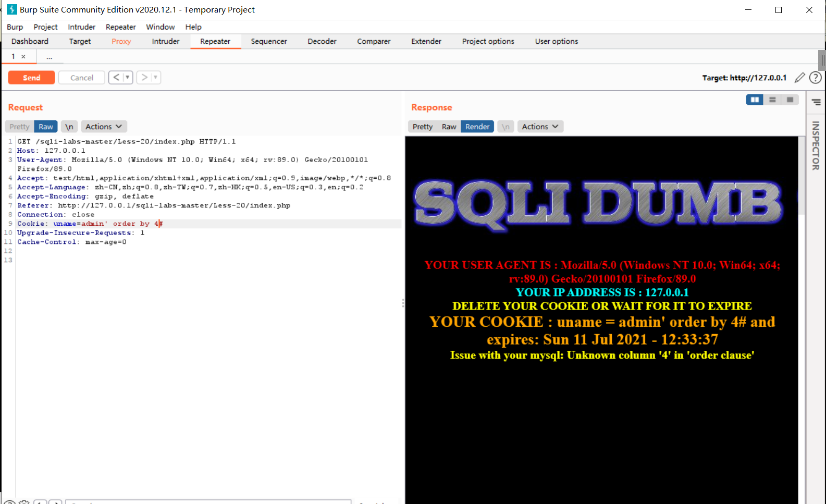Screen dimensions: 826x504
Task: Open the Project options tab
Action: pos(488,42)
